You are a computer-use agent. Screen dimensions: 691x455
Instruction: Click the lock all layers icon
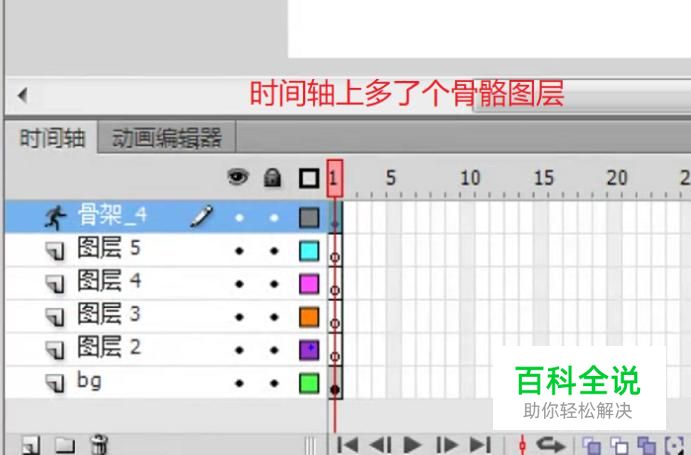pos(272,178)
